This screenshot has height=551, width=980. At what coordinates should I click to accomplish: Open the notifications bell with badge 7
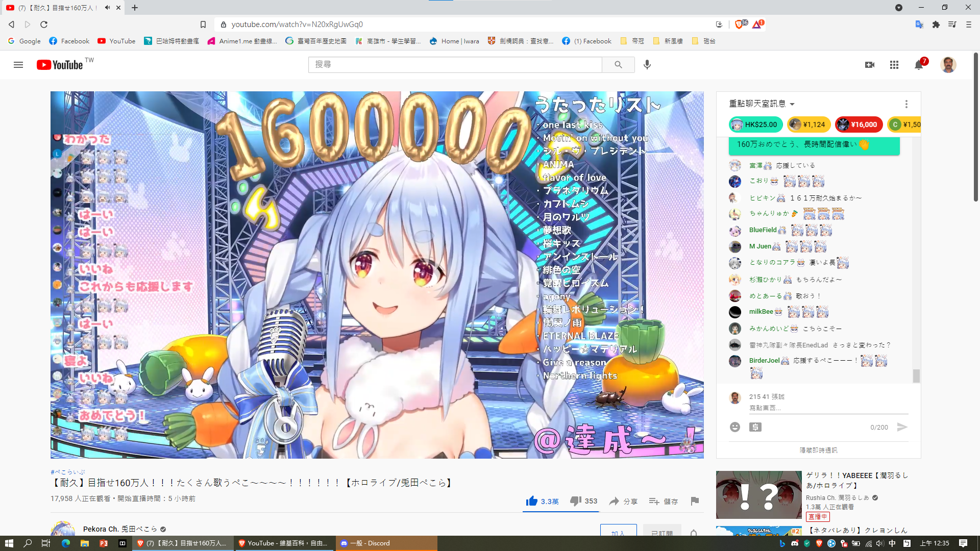coord(918,65)
